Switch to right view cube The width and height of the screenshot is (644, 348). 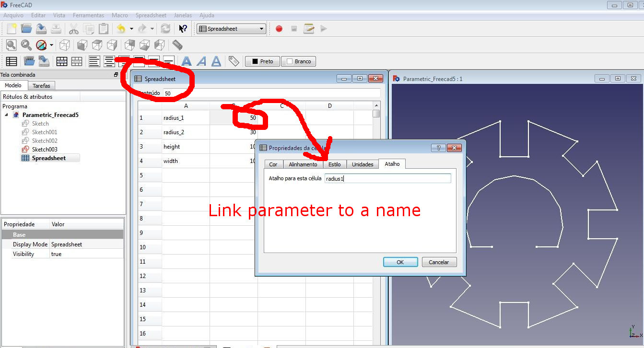pos(112,45)
